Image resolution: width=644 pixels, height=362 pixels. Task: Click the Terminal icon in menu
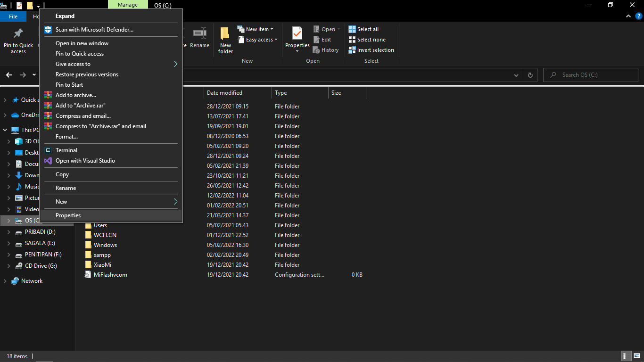click(x=48, y=150)
